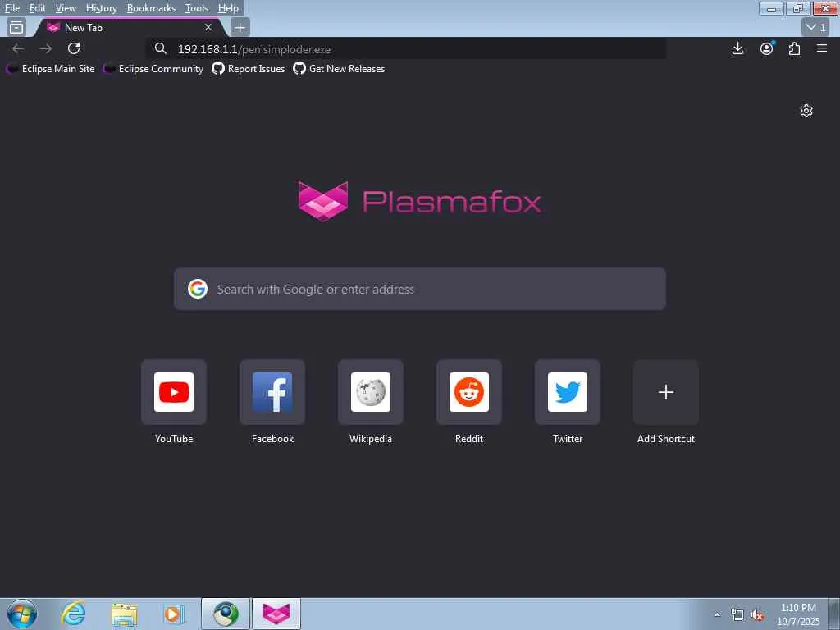This screenshot has height=630, width=840.
Task: Open Eclipse Community bookmark
Action: 153,69
